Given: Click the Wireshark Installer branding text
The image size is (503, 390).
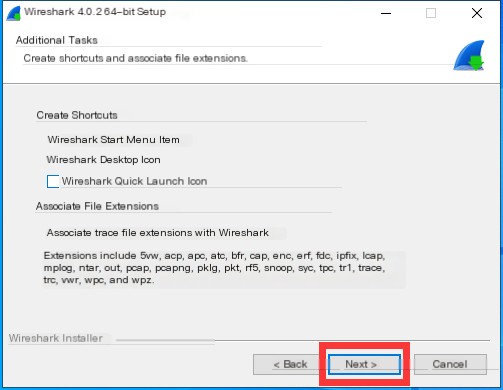Looking at the screenshot, I should [56, 338].
